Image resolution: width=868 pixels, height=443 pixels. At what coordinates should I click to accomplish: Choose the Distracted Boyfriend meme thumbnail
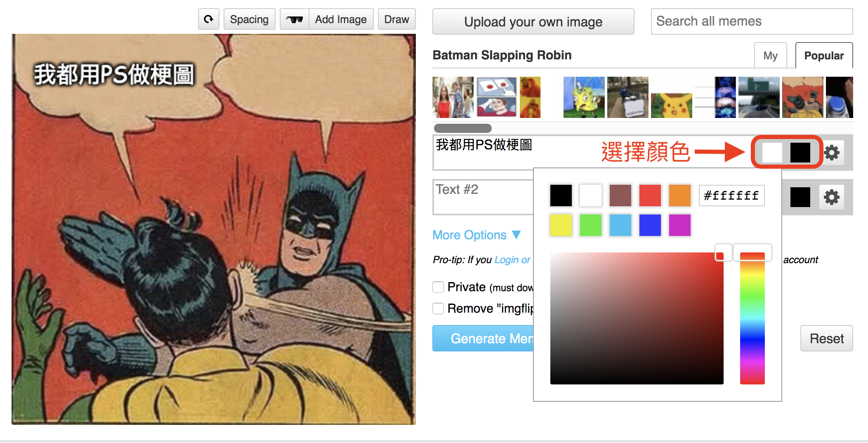coord(453,98)
